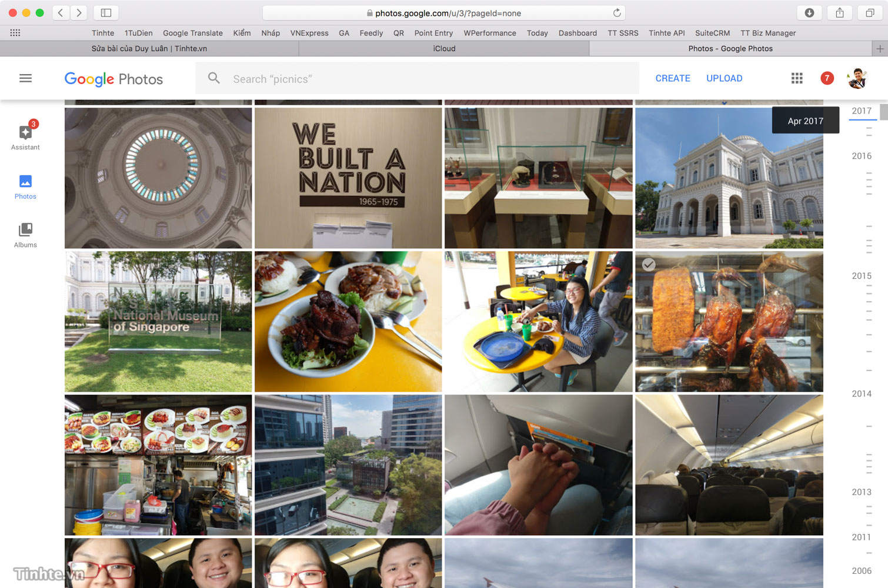Open the roast meat plates photo

tap(348, 322)
